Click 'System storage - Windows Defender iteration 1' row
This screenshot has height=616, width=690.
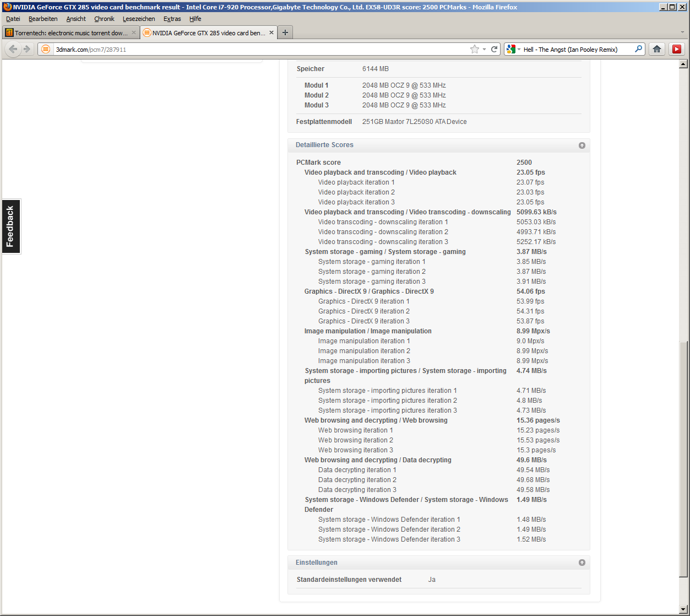point(432,520)
